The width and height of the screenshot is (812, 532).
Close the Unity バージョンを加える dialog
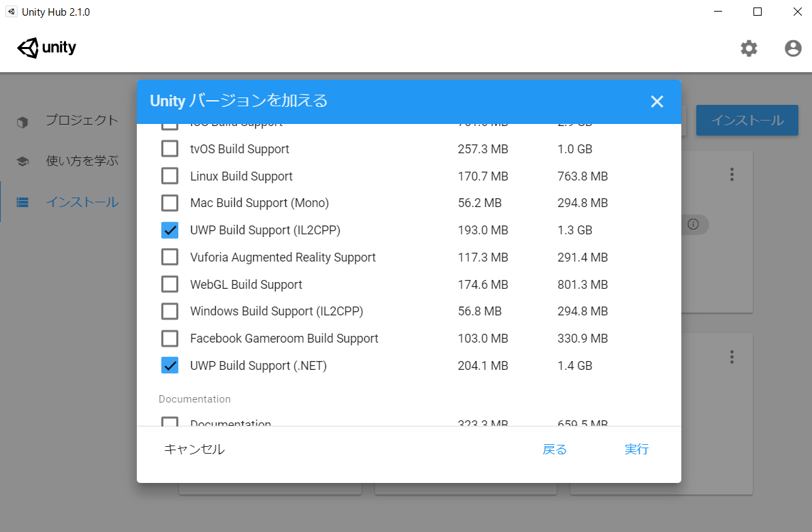click(656, 101)
